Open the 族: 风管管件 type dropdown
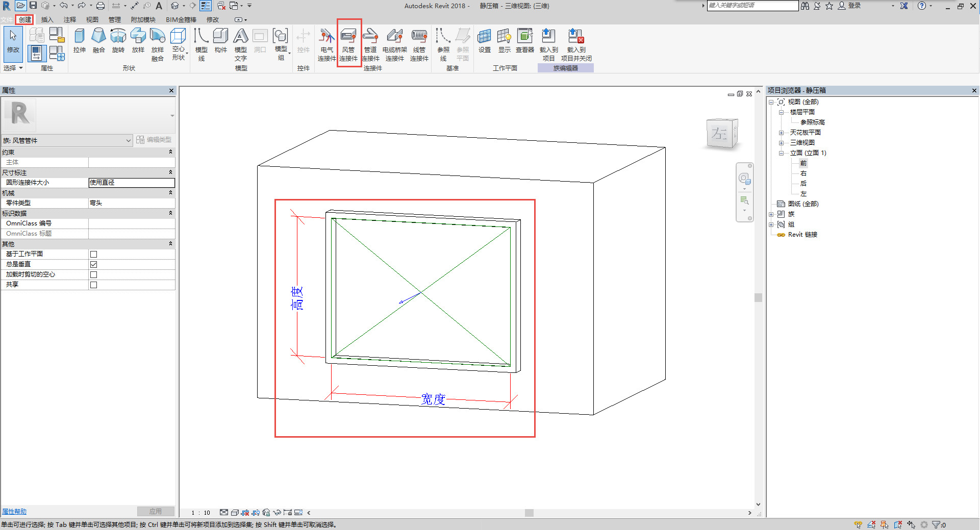980x530 pixels. 67,140
